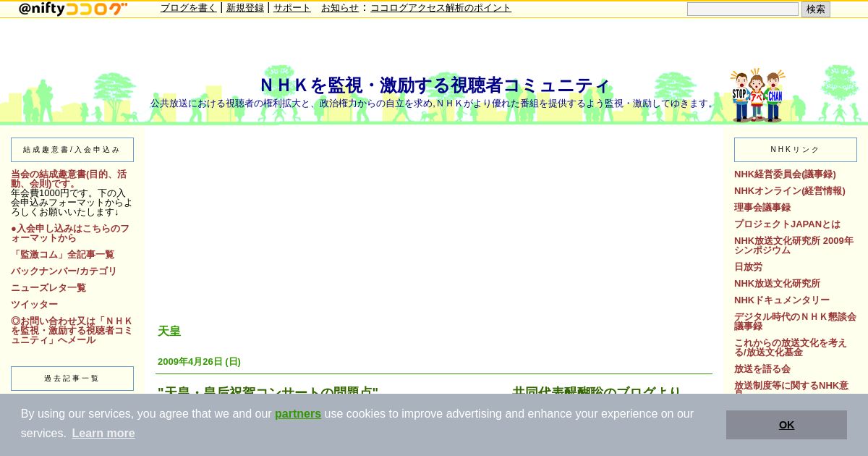
Task: Open 「監激コム」全記事一覧 link
Action: [x=62, y=255]
